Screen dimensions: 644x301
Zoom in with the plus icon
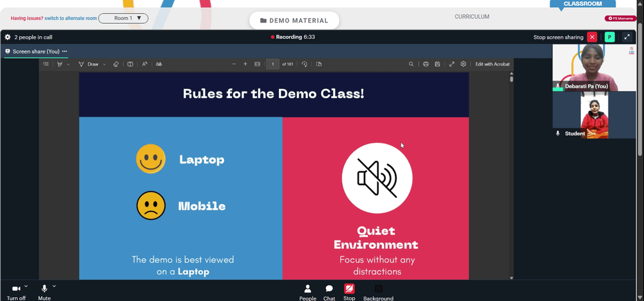pos(245,64)
